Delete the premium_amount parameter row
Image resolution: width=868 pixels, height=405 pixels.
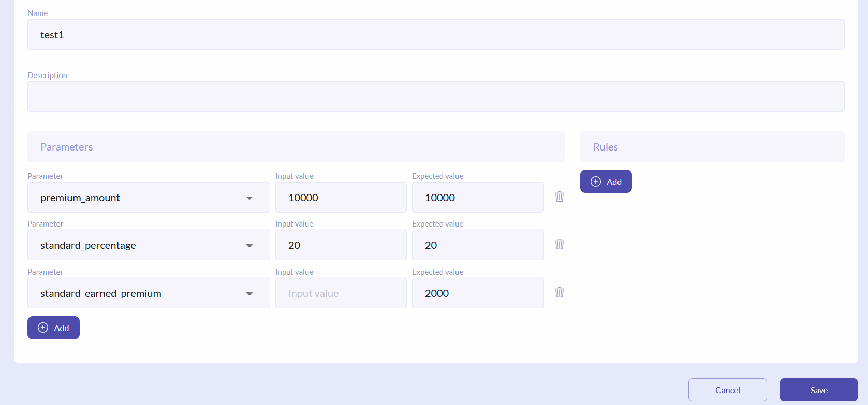tap(559, 197)
